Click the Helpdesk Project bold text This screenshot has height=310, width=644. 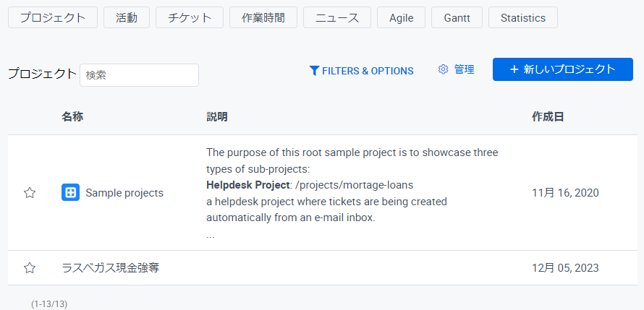(x=248, y=185)
